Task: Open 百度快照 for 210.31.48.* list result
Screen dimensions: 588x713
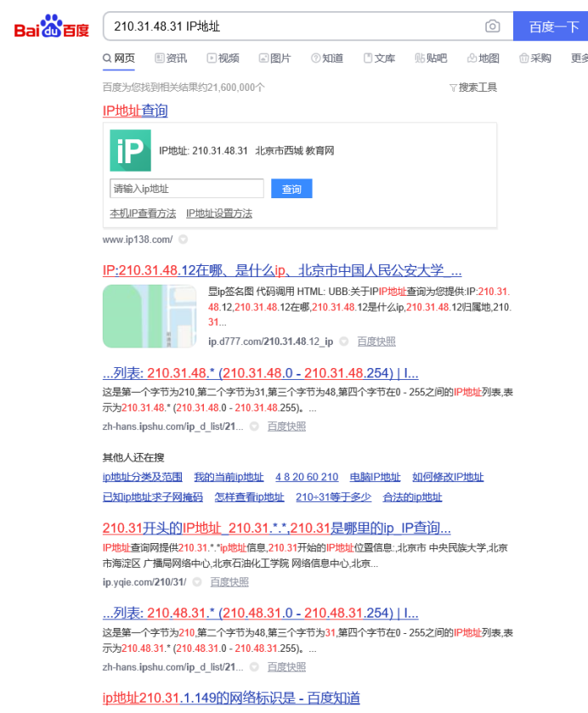Action: [286, 426]
